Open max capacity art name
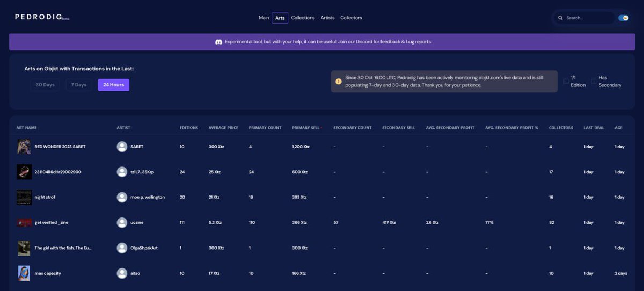This screenshot has height=291, width=644. point(48,273)
